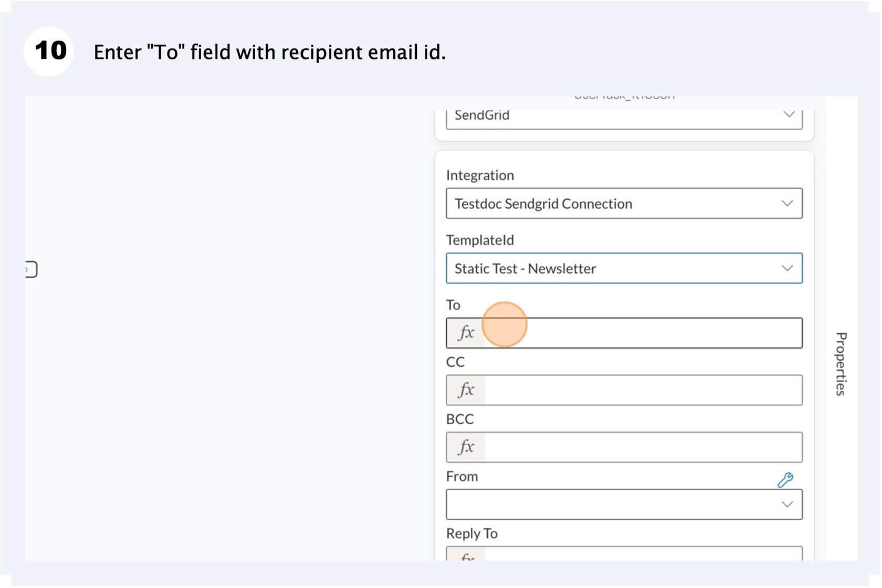Open the Integration Testdoc Sendgrid Connection dropdown
The height and width of the screenshot is (588, 882).
pos(624,203)
